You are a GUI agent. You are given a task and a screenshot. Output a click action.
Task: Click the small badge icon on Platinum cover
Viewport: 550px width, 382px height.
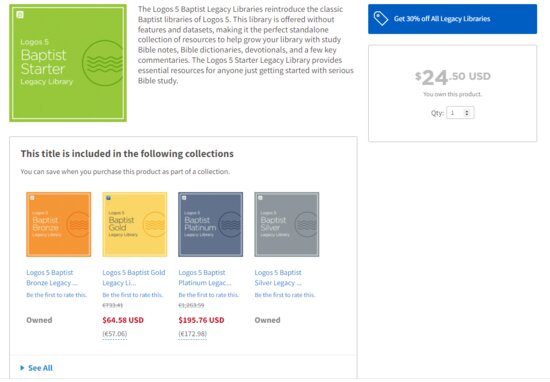point(184,198)
